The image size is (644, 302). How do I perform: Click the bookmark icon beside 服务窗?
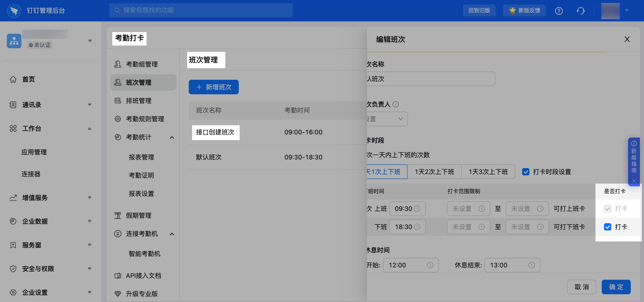pos(13,245)
